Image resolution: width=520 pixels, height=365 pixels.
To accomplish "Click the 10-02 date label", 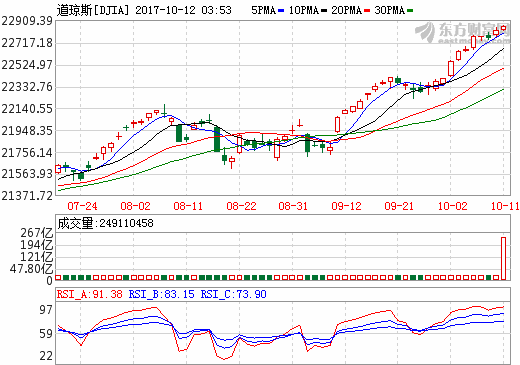I will point(452,206).
